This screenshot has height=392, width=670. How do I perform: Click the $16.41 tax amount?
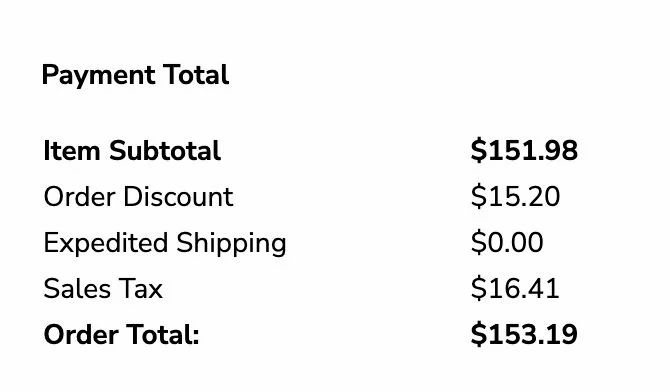[515, 288]
